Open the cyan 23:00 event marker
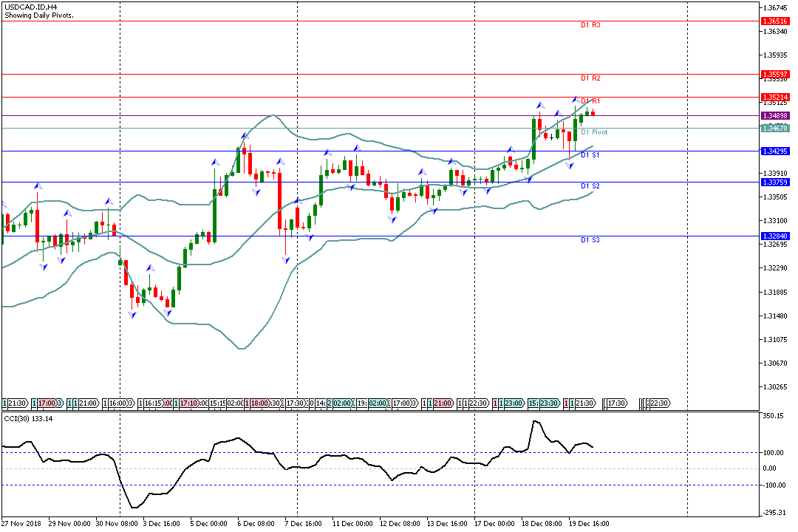This screenshot has height=532, width=798. 514,403
